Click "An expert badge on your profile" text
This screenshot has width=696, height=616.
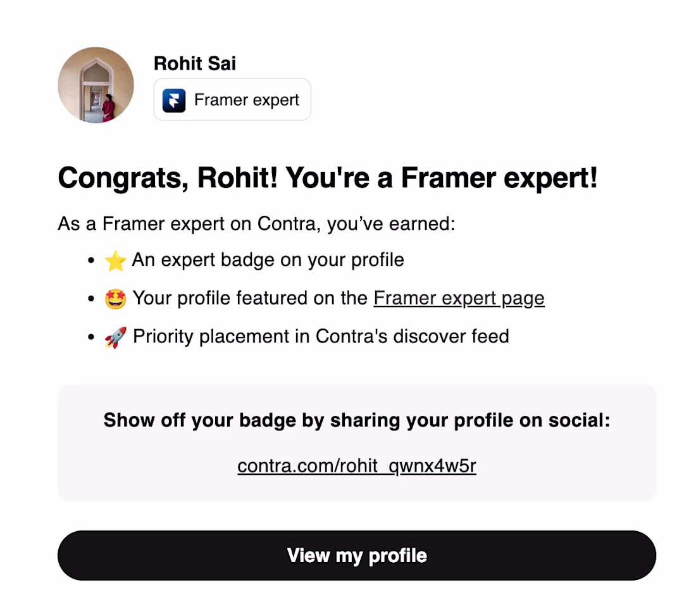(x=268, y=260)
